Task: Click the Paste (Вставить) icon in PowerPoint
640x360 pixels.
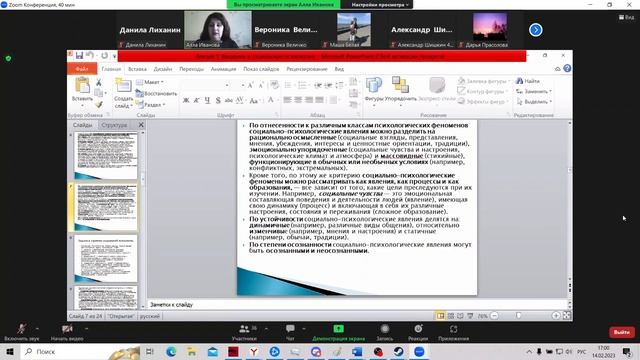Action: click(82, 86)
